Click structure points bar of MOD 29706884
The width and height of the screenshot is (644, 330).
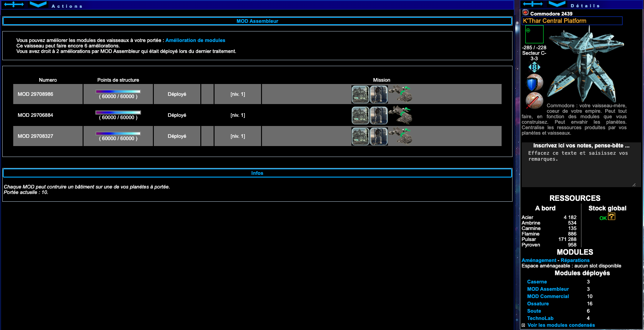tap(118, 112)
